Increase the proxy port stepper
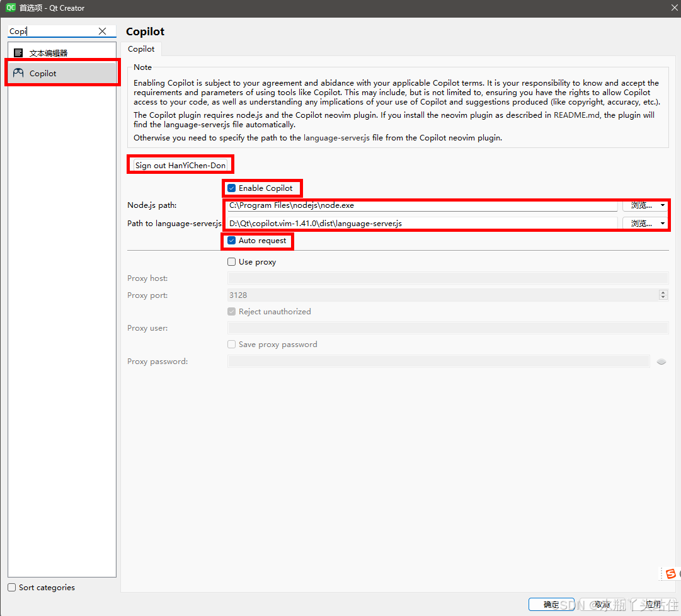681x616 pixels. (663, 293)
